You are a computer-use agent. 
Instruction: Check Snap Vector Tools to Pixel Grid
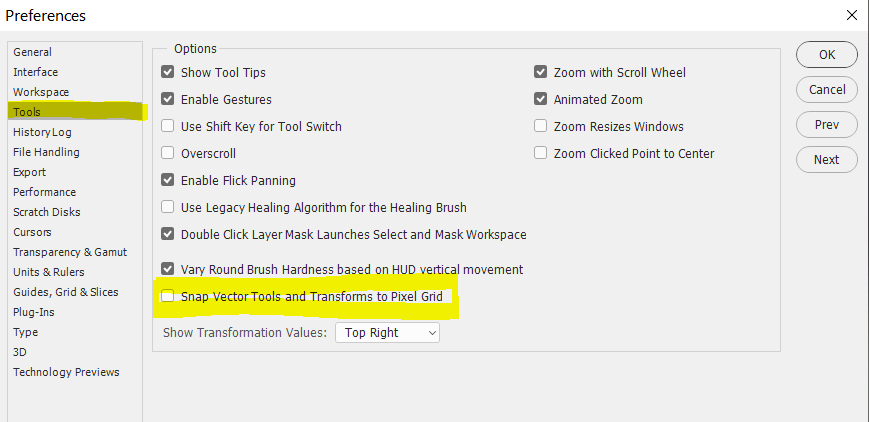point(168,296)
